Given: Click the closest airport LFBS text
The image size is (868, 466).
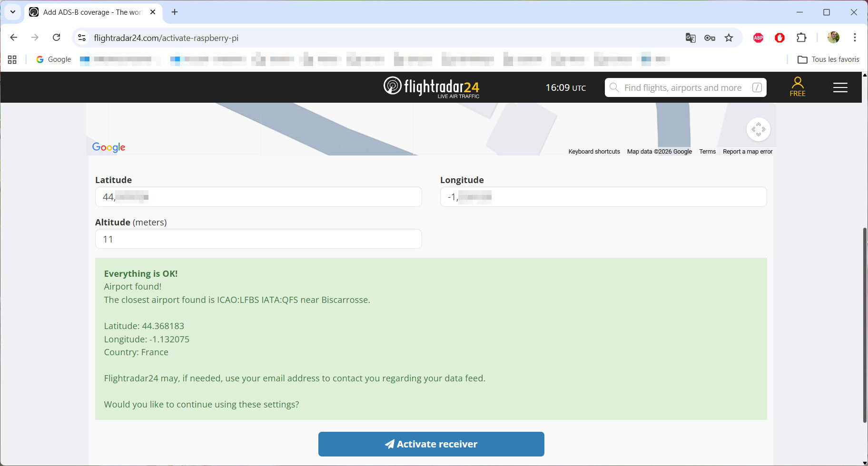Looking at the screenshot, I should 237,300.
